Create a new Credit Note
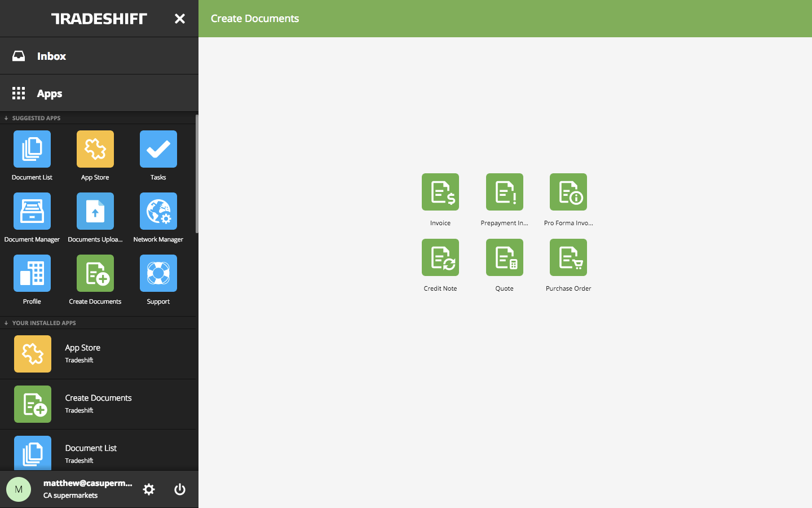Viewport: 812px width, 508px height. [440, 258]
